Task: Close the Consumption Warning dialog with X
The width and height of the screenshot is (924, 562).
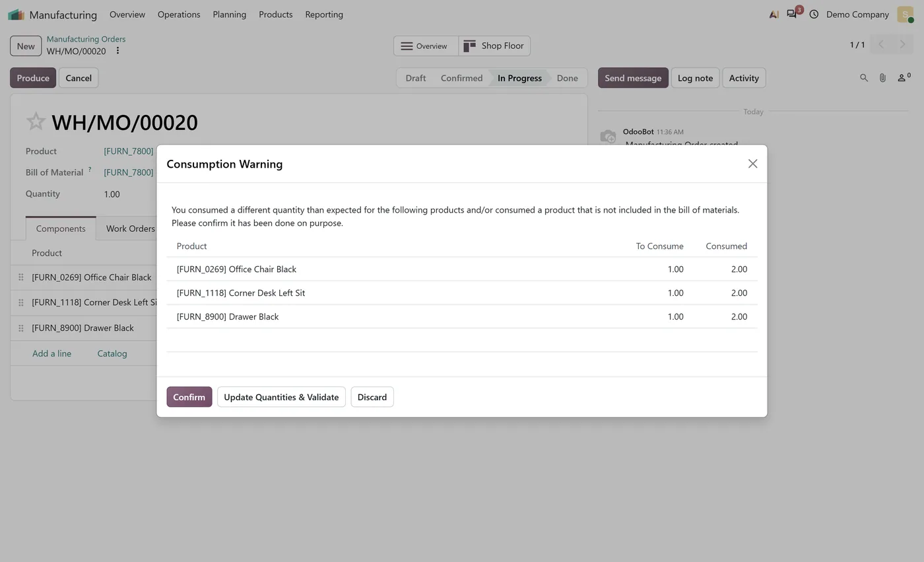Action: [x=752, y=164]
